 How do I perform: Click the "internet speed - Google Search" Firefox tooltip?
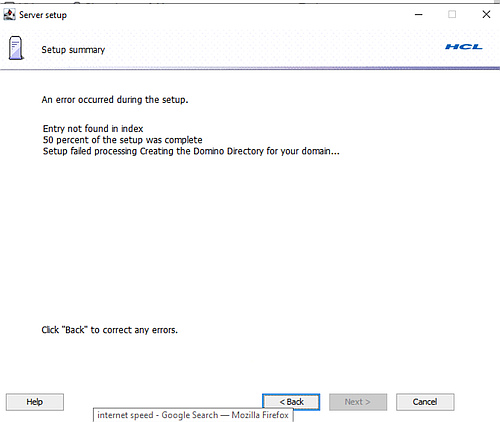tap(193, 415)
